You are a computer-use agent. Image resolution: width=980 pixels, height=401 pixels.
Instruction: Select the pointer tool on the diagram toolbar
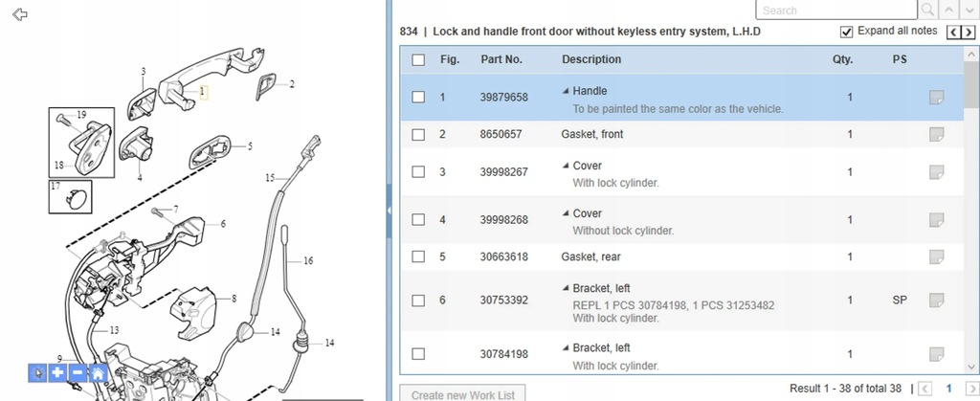click(x=37, y=373)
